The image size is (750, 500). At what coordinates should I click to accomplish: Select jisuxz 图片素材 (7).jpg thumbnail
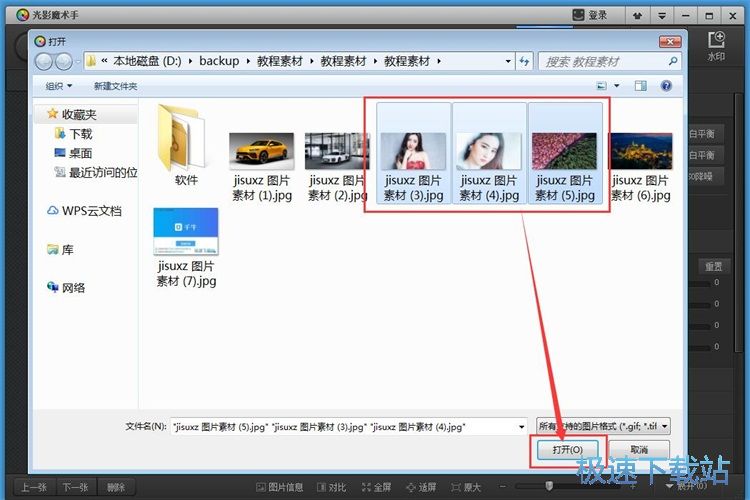186,248
